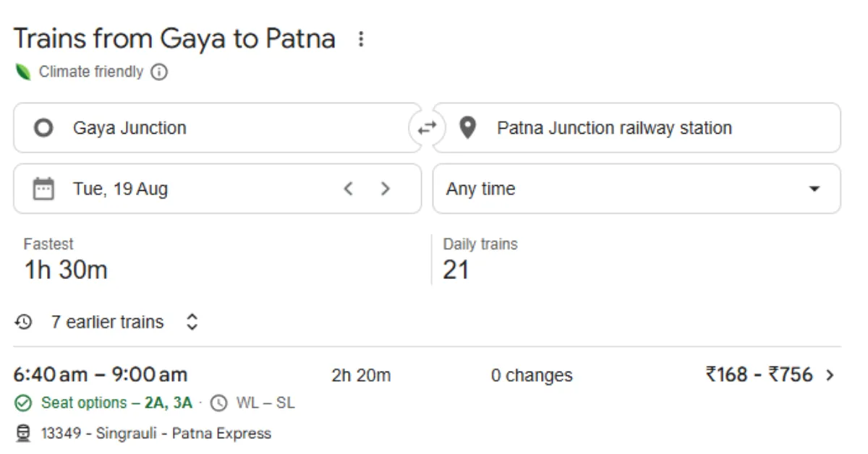Click the WL – SL waitlist clock icon
This screenshot has height=454, width=868.
pyautogui.click(x=219, y=403)
